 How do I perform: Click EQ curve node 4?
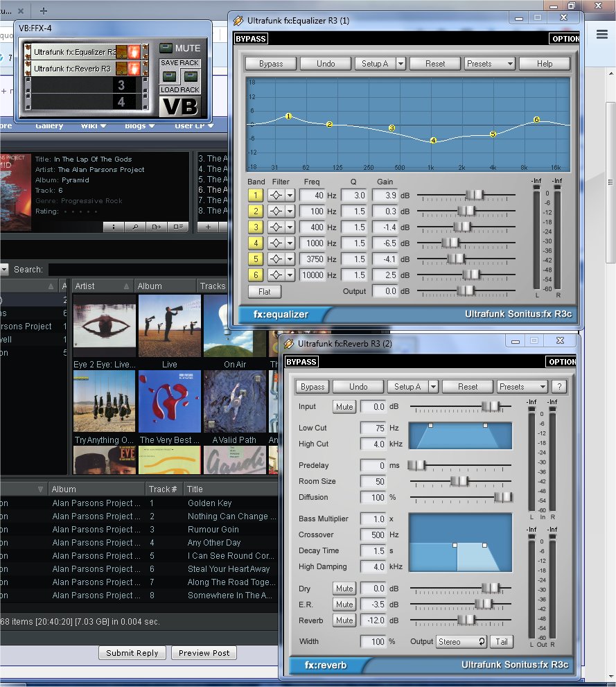[x=433, y=140]
